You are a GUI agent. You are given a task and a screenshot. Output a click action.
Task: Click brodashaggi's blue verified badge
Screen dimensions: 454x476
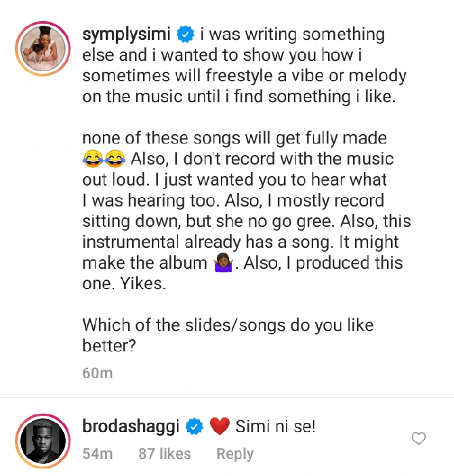194,426
